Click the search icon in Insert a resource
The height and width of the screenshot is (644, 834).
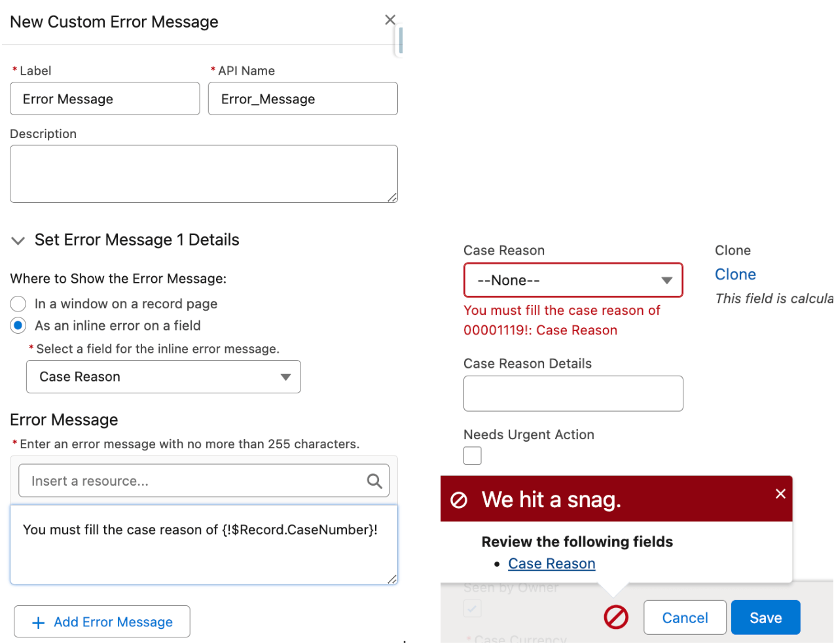(x=374, y=480)
